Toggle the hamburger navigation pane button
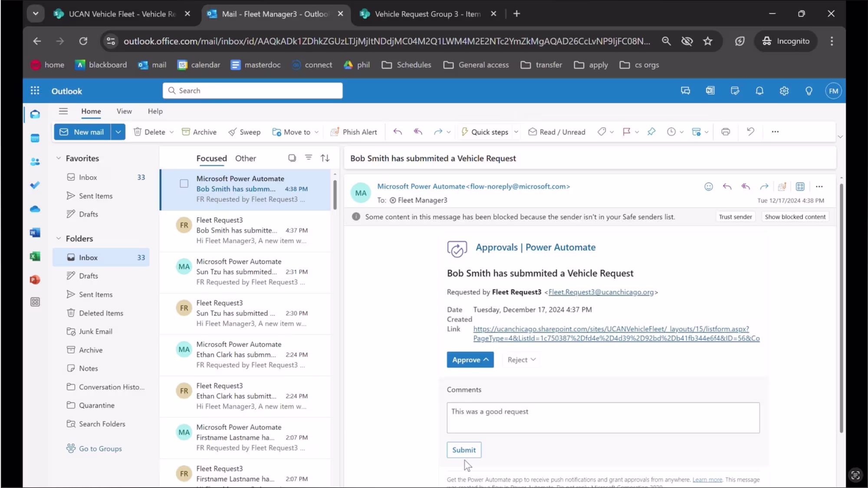This screenshot has height=488, width=868. [x=63, y=111]
